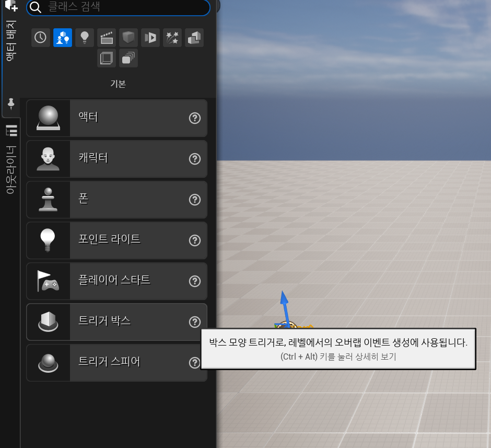The width and height of the screenshot is (491, 448).
Task: Open help for 트리거 박스
Action: pyautogui.click(x=195, y=321)
